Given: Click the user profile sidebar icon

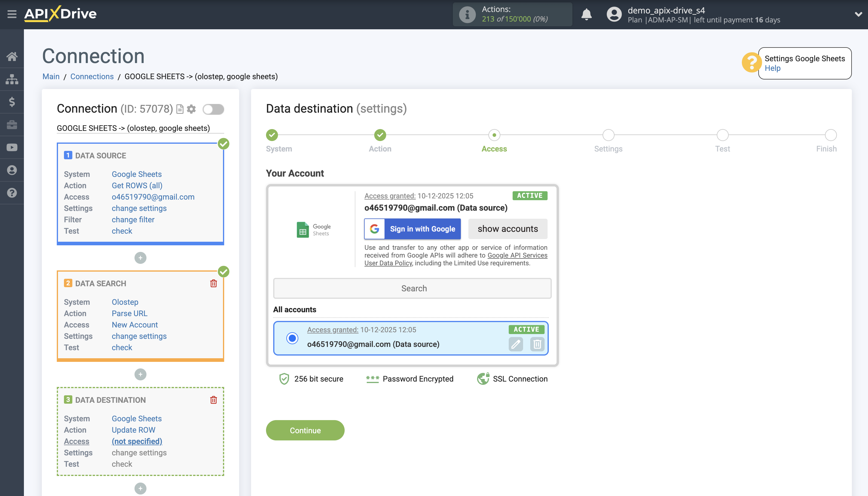Looking at the screenshot, I should 12,170.
